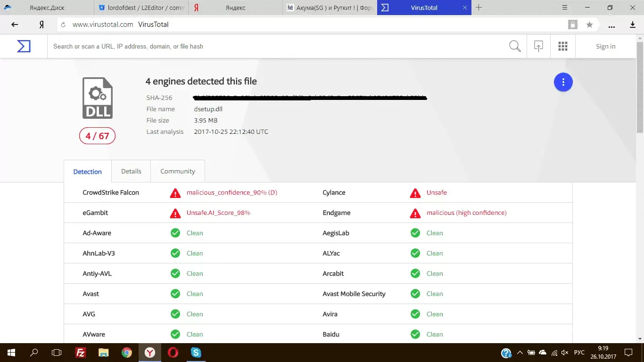Select the Details tab
Screen dimensions: 644x362
(131, 171)
